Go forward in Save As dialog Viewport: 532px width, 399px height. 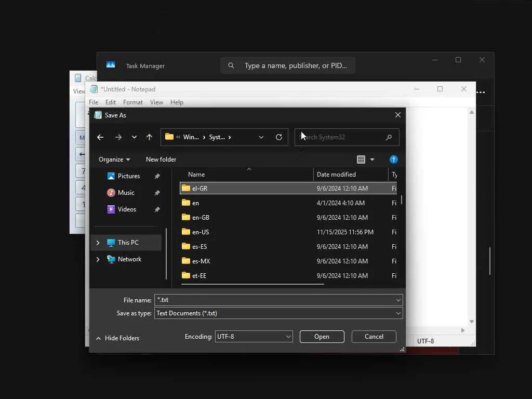tap(118, 137)
